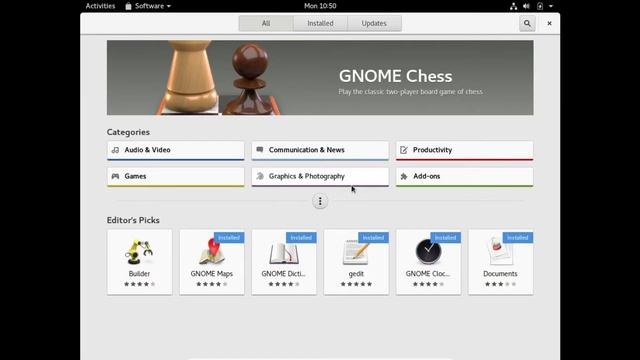Click the Builder app icon
The image size is (640, 360).
coord(139,252)
